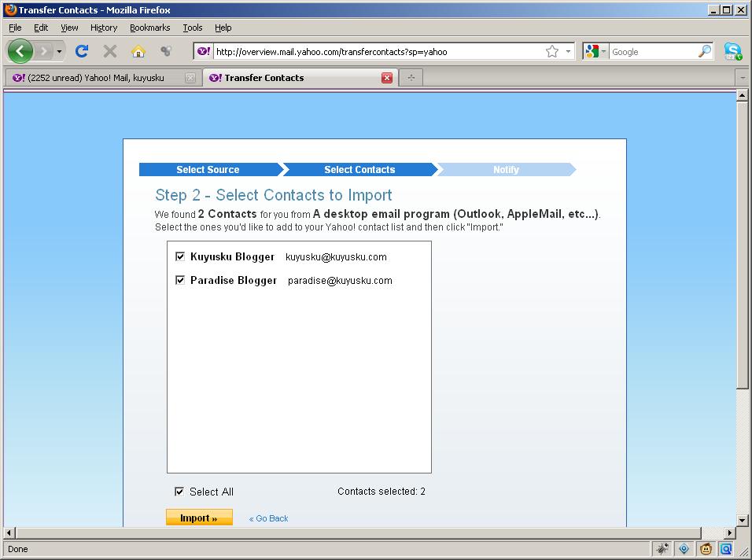Click the kuyusku@kuyusku.com email text
Screen dimensions: 752x560
(336, 257)
